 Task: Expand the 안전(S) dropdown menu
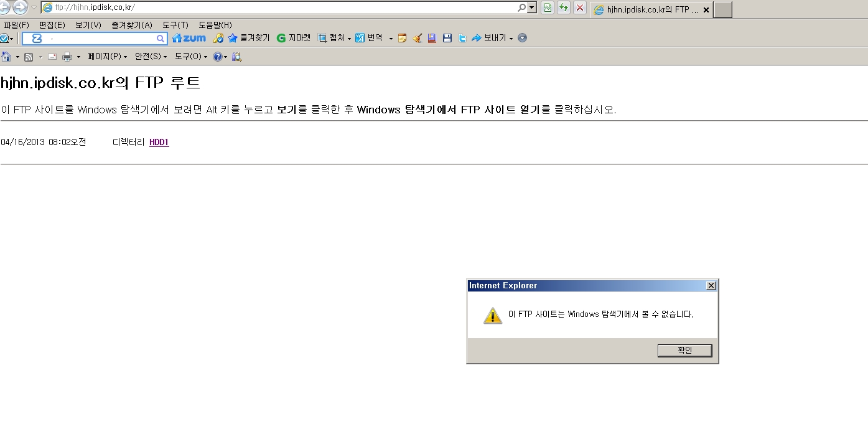[151, 57]
